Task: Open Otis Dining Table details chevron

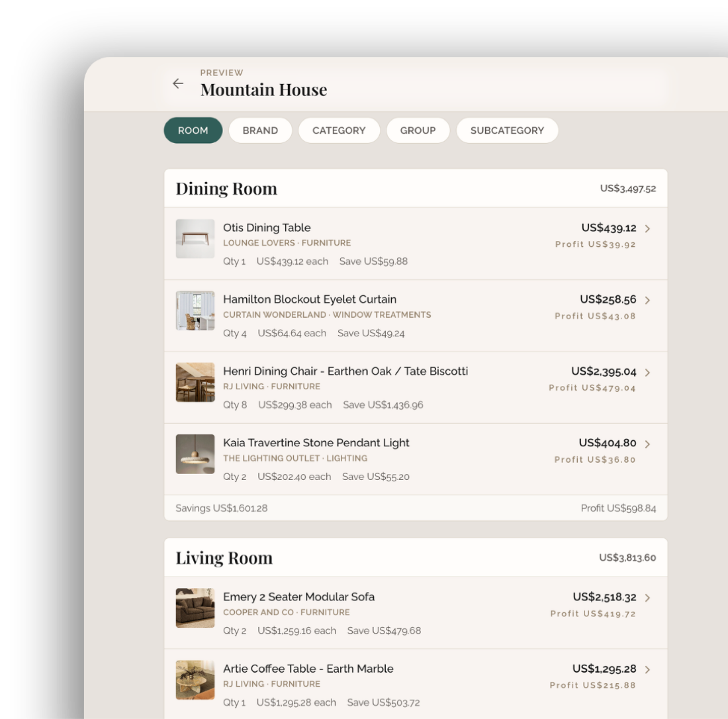Action: pyautogui.click(x=648, y=228)
